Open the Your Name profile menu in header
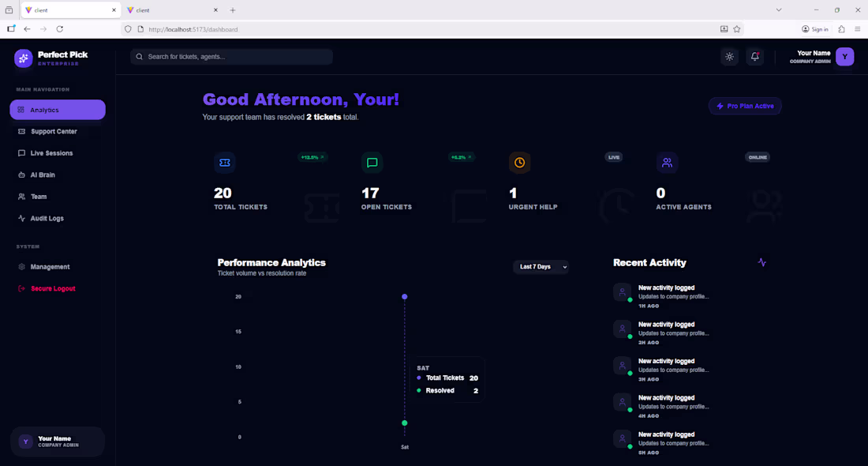This screenshot has height=466, width=868. pyautogui.click(x=821, y=57)
